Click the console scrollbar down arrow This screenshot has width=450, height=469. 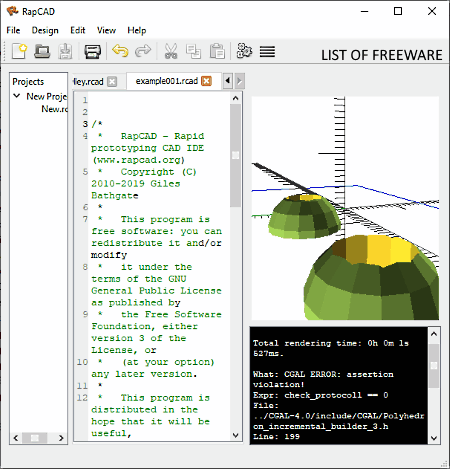(x=434, y=438)
